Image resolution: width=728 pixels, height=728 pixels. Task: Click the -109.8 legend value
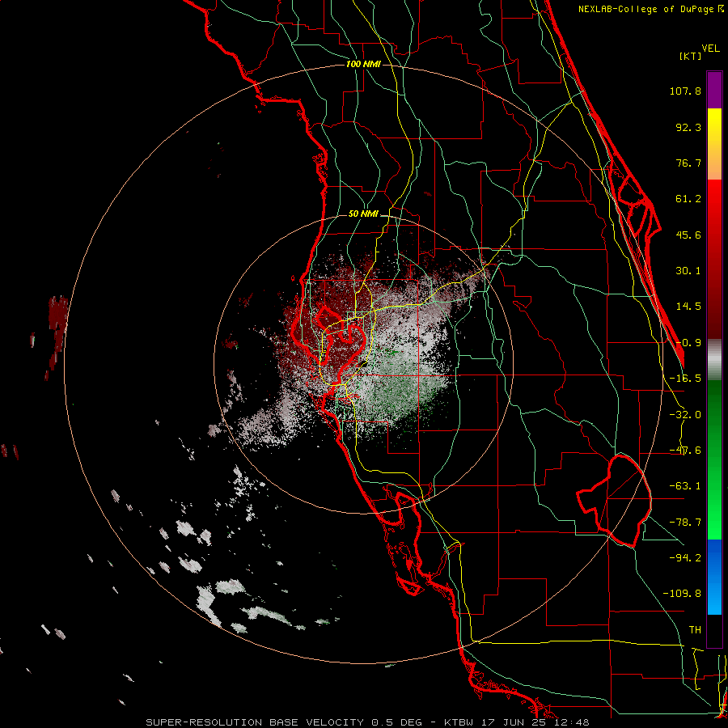682,594
